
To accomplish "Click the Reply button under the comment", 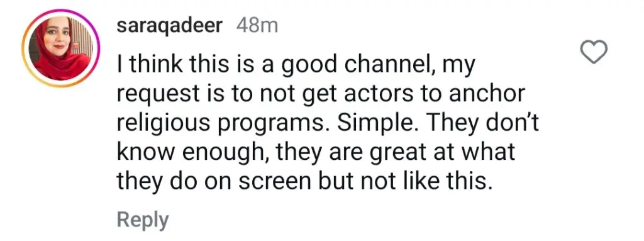I will [143, 220].
